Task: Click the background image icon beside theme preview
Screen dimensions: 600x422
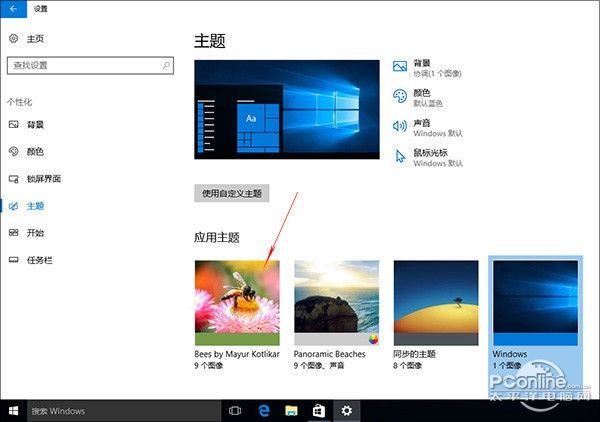Action: pyautogui.click(x=400, y=66)
